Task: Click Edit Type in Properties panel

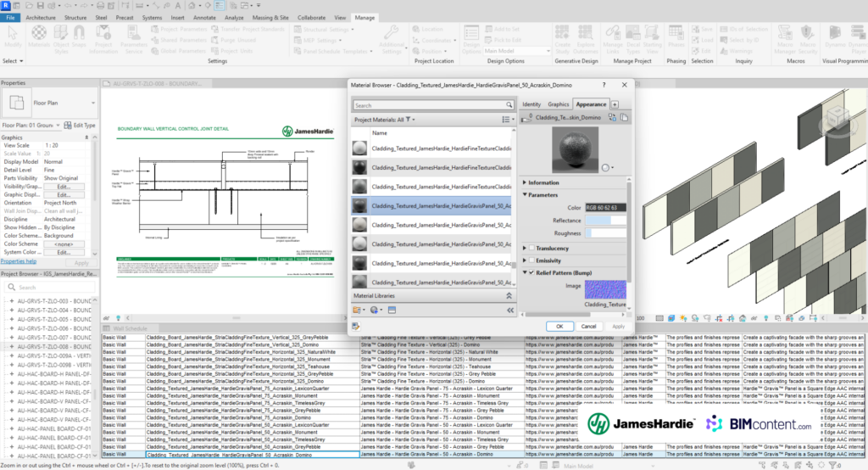Action: click(x=80, y=126)
